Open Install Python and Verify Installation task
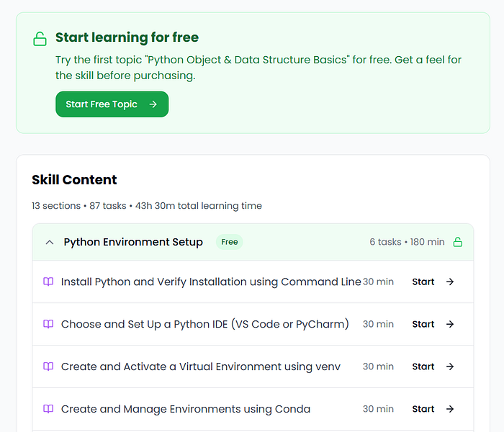Viewport: 504px width, 432px height. [211, 282]
